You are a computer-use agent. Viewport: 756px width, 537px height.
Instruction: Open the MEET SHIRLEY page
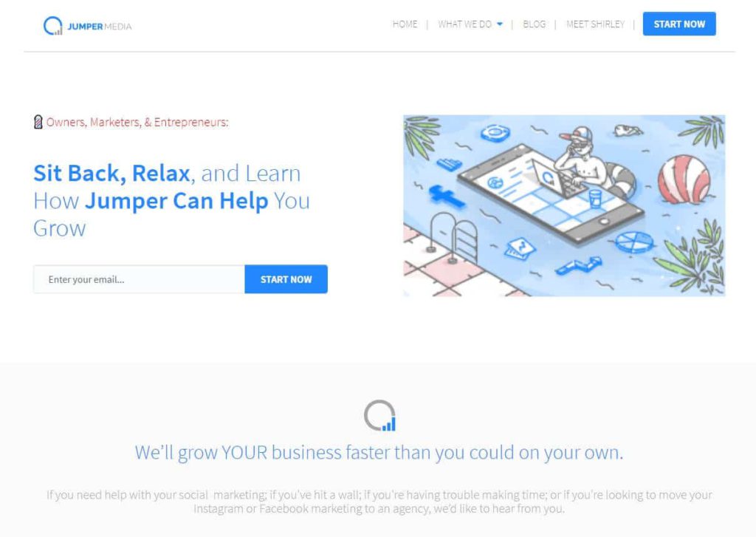pos(596,24)
